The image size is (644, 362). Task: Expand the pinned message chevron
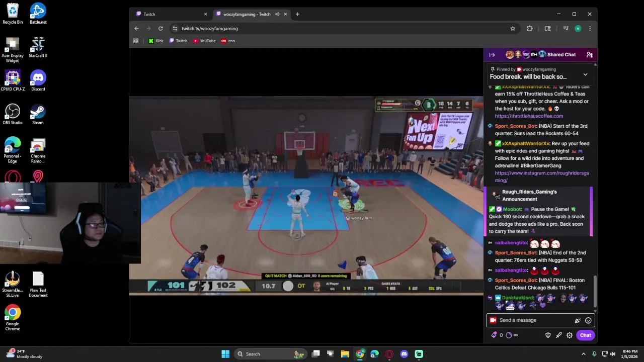pos(585,74)
